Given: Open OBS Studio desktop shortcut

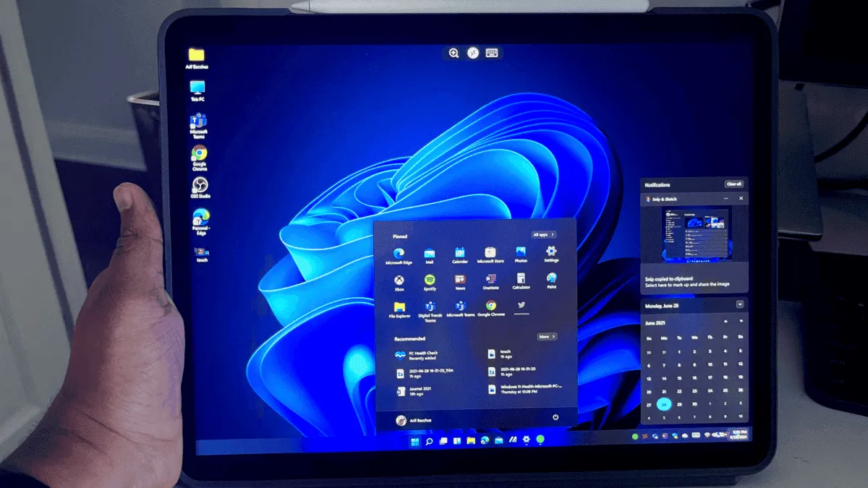Looking at the screenshot, I should click(x=200, y=187).
